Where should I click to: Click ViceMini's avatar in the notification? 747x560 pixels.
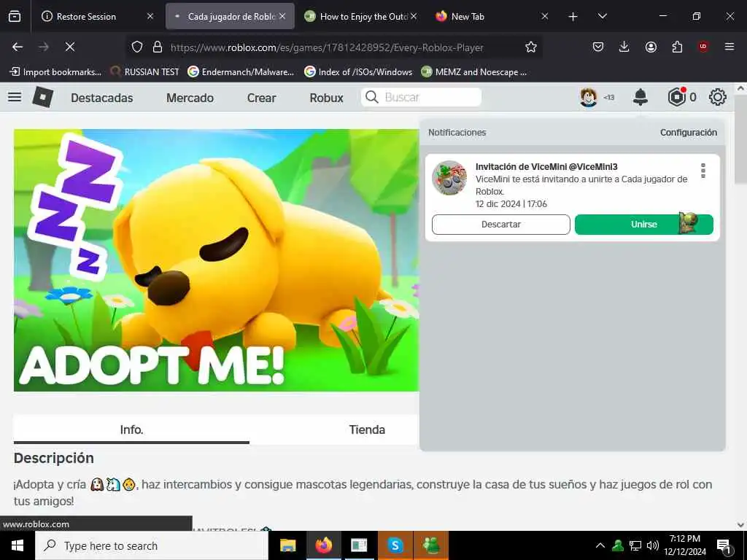pyautogui.click(x=449, y=178)
